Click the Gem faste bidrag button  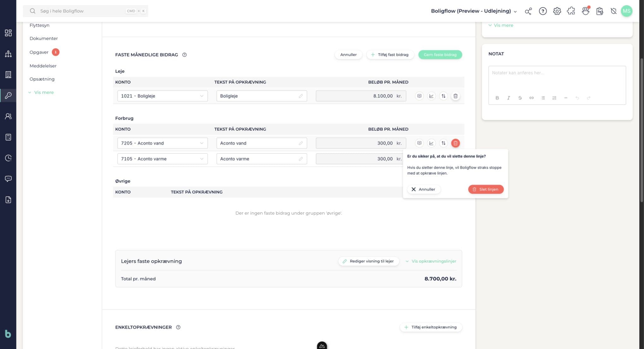440,55
